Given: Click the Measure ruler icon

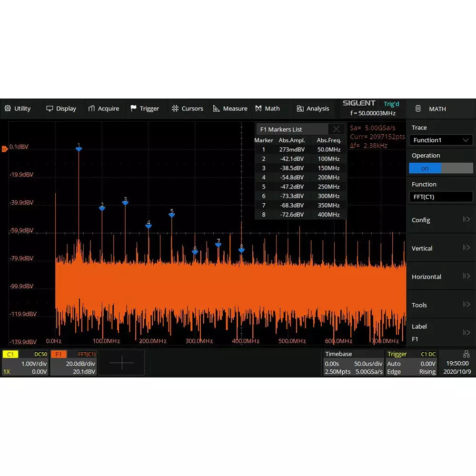Looking at the screenshot, I should pos(216,109).
